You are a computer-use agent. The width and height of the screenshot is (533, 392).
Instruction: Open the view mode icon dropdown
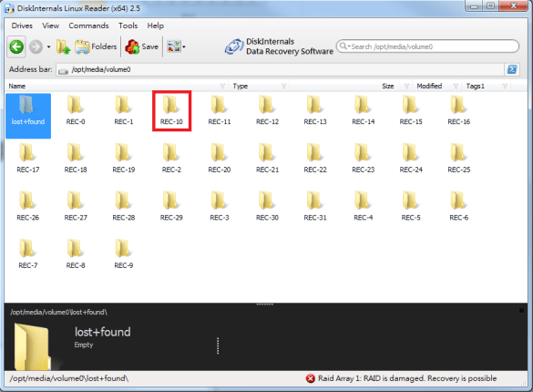(x=176, y=46)
